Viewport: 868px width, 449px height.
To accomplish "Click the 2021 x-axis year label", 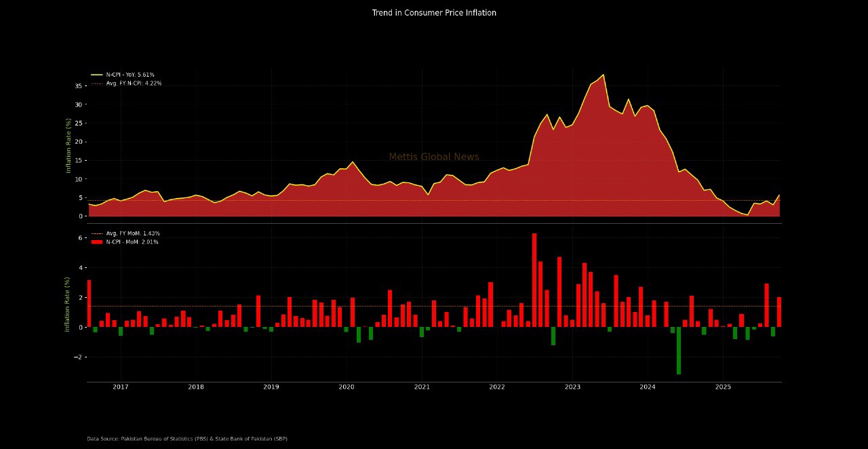I will coord(422,387).
